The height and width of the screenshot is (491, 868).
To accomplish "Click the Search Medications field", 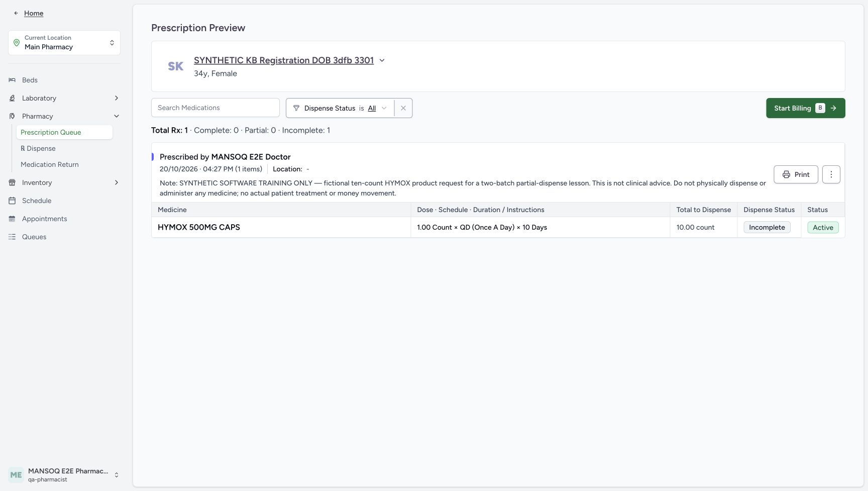I will click(x=215, y=108).
